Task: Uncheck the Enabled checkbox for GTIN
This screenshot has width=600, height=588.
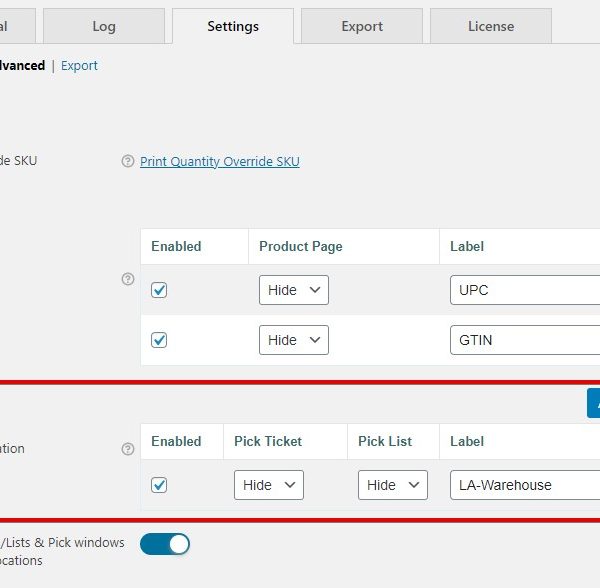Action: tap(159, 340)
